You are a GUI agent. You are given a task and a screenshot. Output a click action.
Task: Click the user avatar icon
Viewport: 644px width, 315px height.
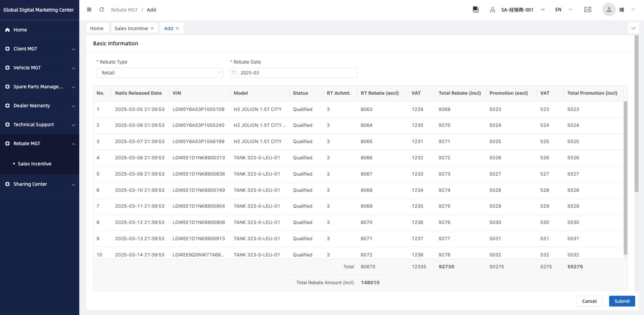609,9
